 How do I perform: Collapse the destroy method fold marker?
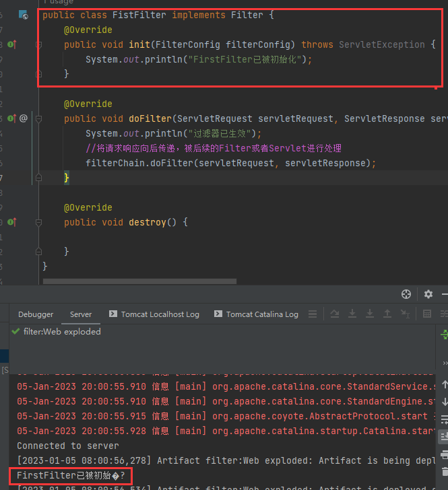[x=39, y=222]
